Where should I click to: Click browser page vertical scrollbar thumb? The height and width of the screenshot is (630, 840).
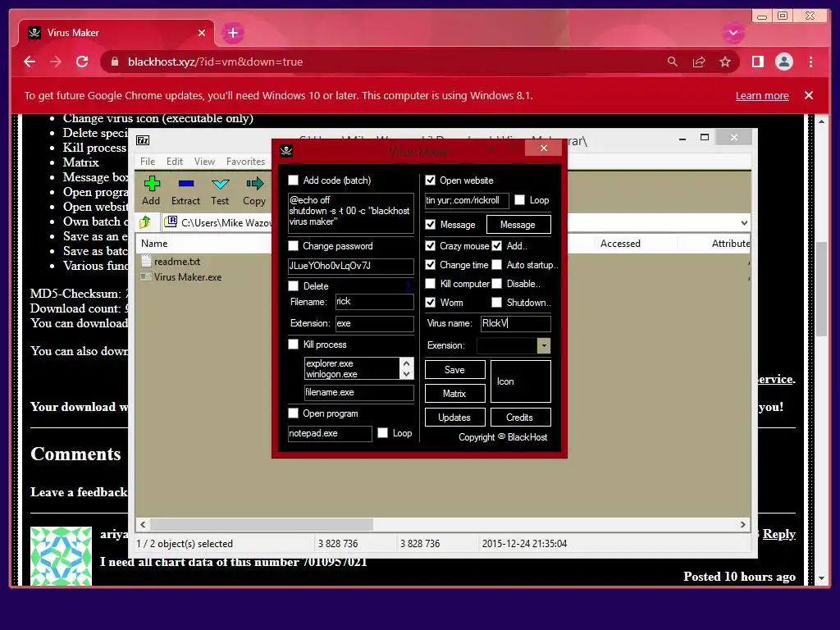point(822,290)
